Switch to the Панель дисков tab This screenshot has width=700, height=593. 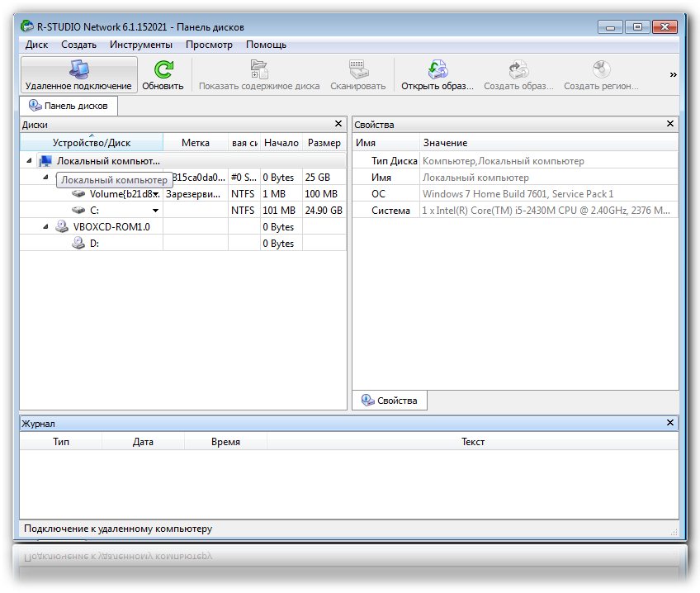pos(70,106)
